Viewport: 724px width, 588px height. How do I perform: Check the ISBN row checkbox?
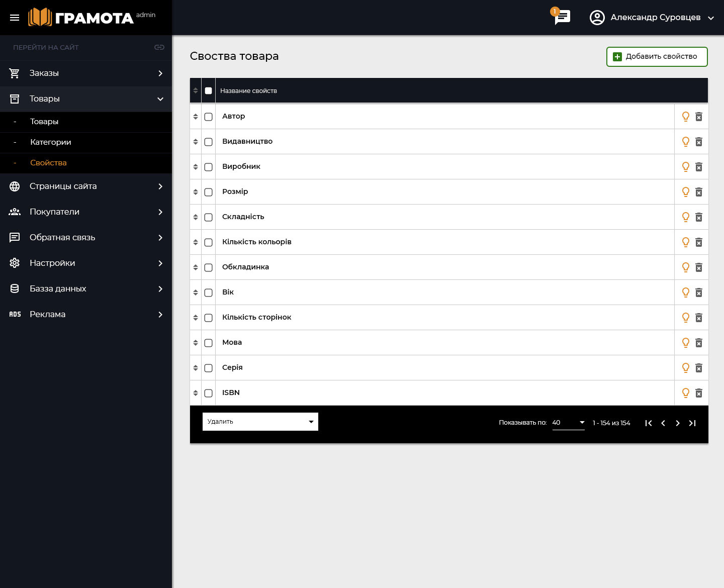[209, 393]
